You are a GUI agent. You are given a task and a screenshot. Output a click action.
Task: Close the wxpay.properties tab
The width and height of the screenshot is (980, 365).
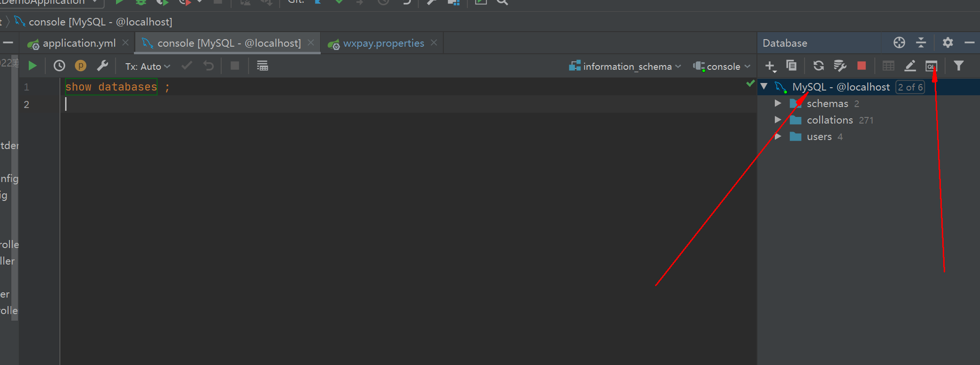tap(434, 42)
